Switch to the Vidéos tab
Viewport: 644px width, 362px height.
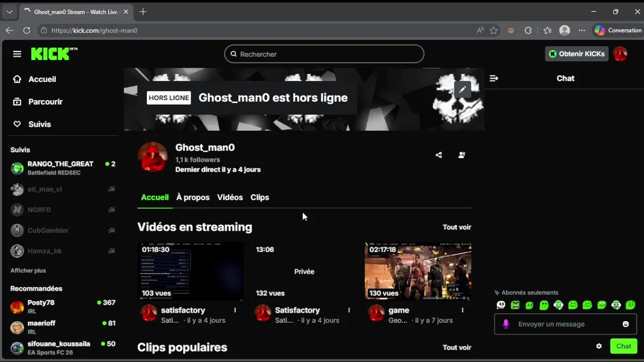click(230, 197)
